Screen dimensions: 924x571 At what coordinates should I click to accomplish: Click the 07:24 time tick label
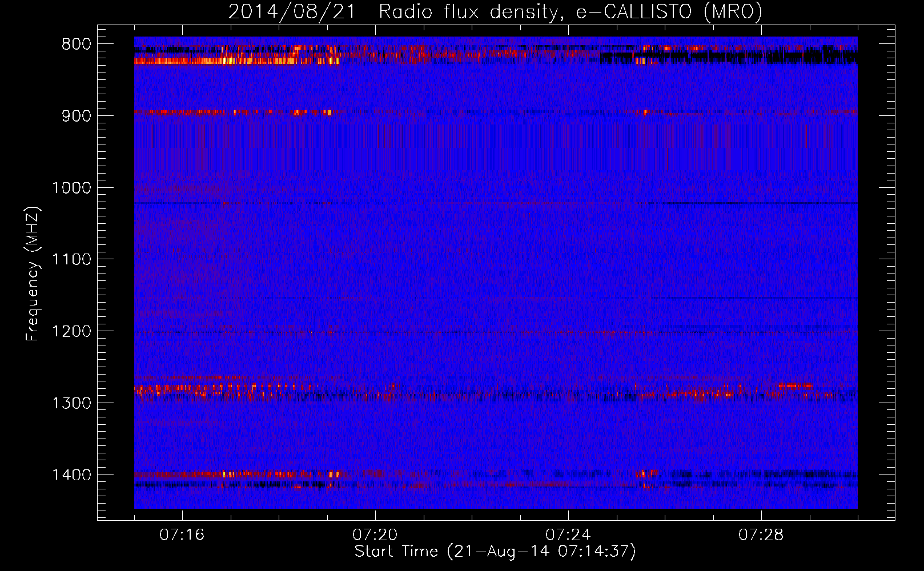568,535
